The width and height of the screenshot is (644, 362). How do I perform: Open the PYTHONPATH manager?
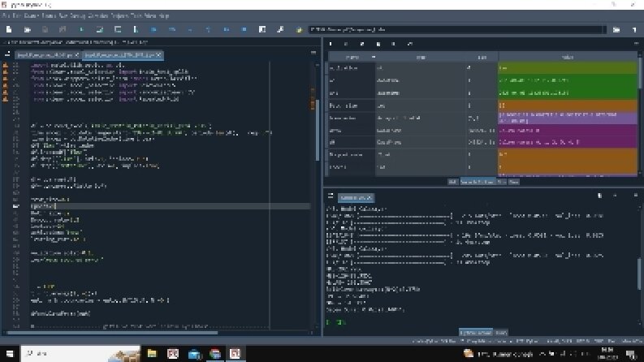click(x=299, y=29)
